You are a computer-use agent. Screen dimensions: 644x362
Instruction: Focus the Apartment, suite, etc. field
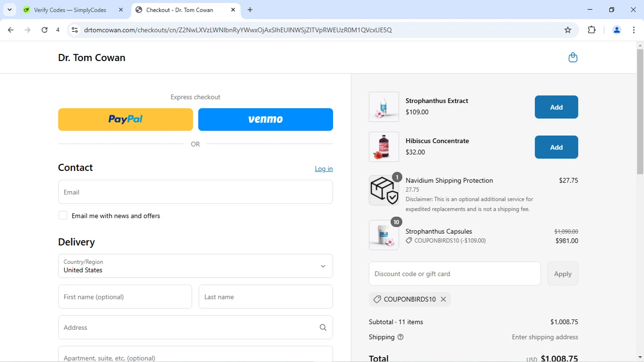coord(195,354)
